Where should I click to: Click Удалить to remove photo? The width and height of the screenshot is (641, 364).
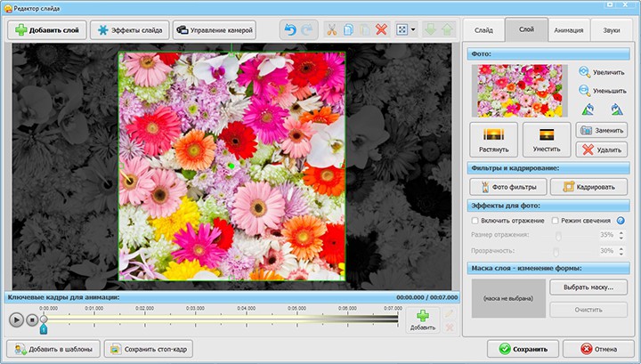point(601,150)
